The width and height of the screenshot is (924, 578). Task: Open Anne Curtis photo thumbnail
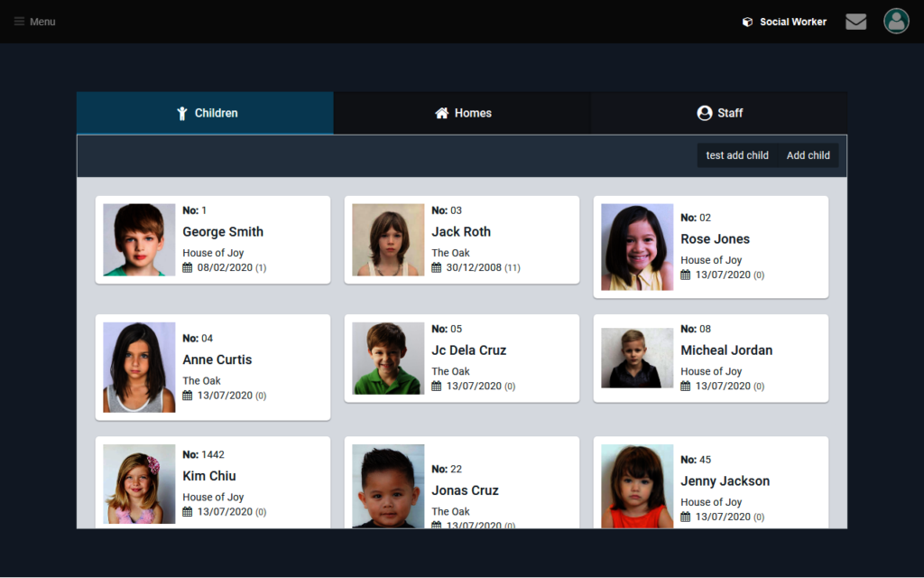click(x=139, y=368)
